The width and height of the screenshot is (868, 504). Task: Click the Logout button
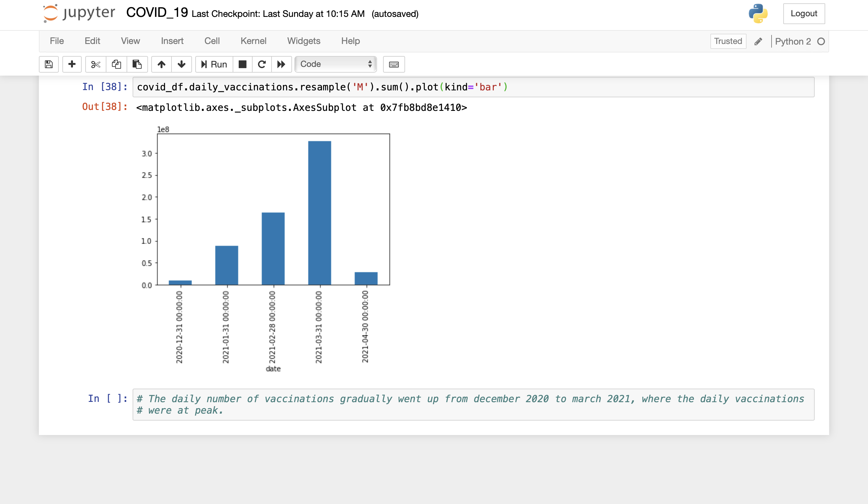pyautogui.click(x=804, y=14)
